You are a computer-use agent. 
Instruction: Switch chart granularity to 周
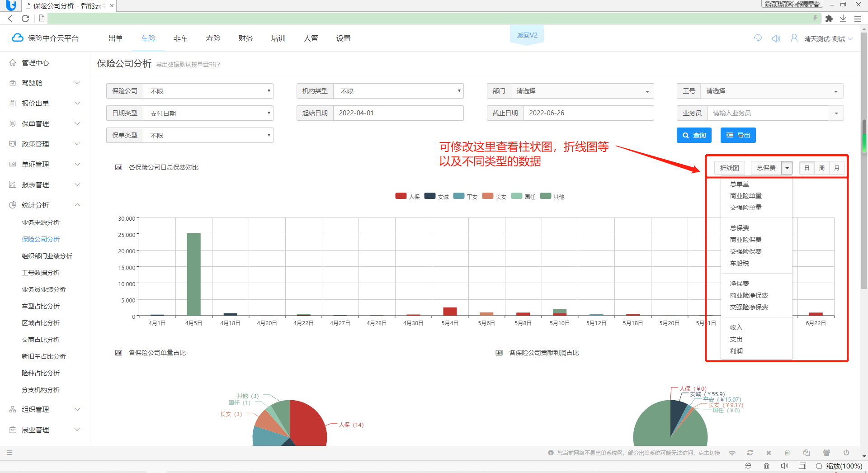click(821, 168)
